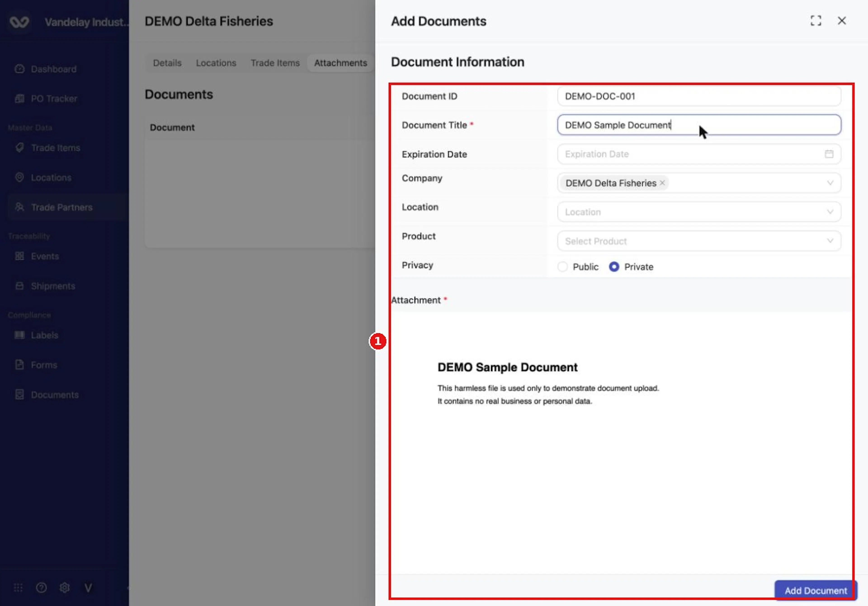Image resolution: width=868 pixels, height=606 pixels.
Task: Select the Public privacy option
Action: click(578, 267)
